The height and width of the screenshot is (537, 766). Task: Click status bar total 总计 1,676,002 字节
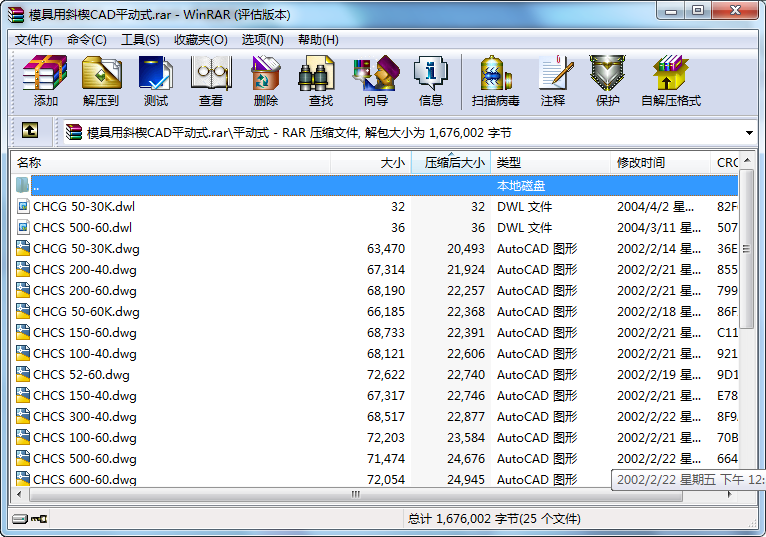(494, 518)
